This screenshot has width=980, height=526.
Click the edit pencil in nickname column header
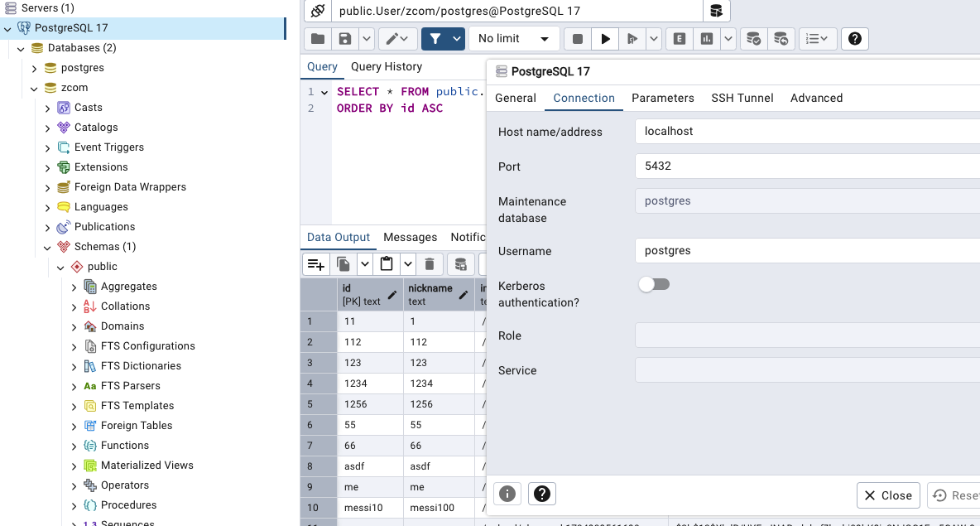tap(464, 295)
